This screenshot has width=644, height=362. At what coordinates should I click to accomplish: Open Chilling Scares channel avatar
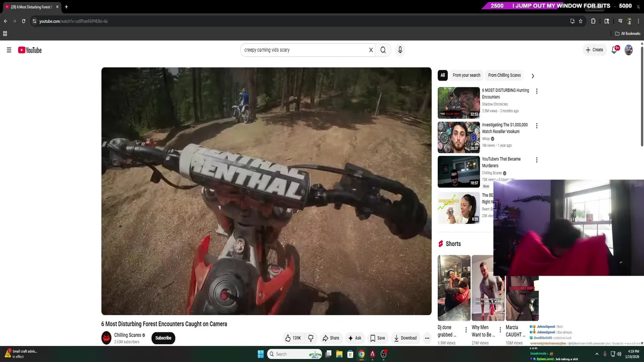[x=106, y=338]
